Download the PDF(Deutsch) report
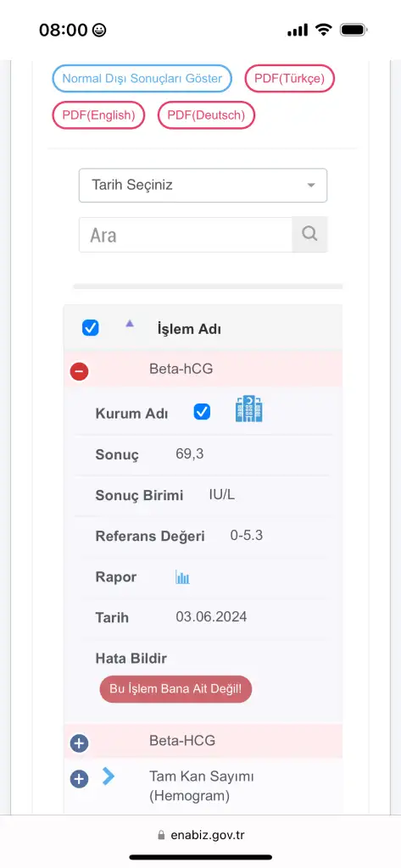The width and height of the screenshot is (401, 868). [206, 115]
